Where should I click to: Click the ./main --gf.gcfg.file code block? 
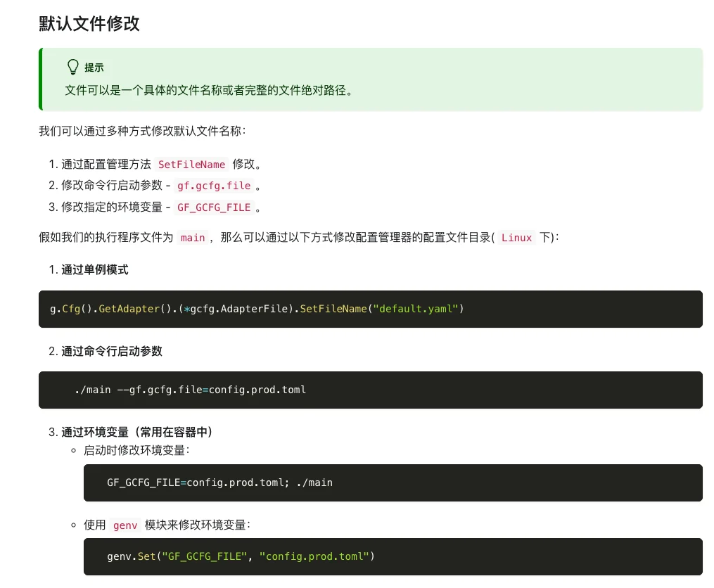tap(370, 390)
